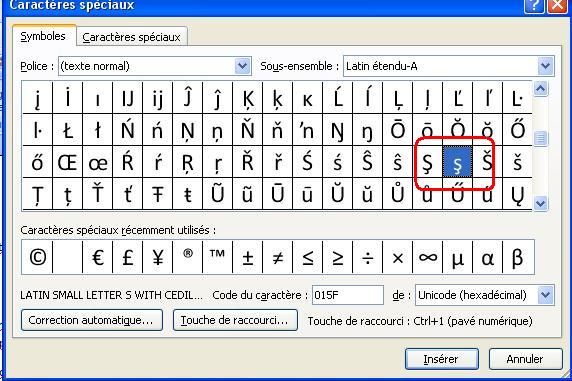Select lowercase ł with stroke
The width and height of the screenshot is (572, 381).
tap(98, 130)
